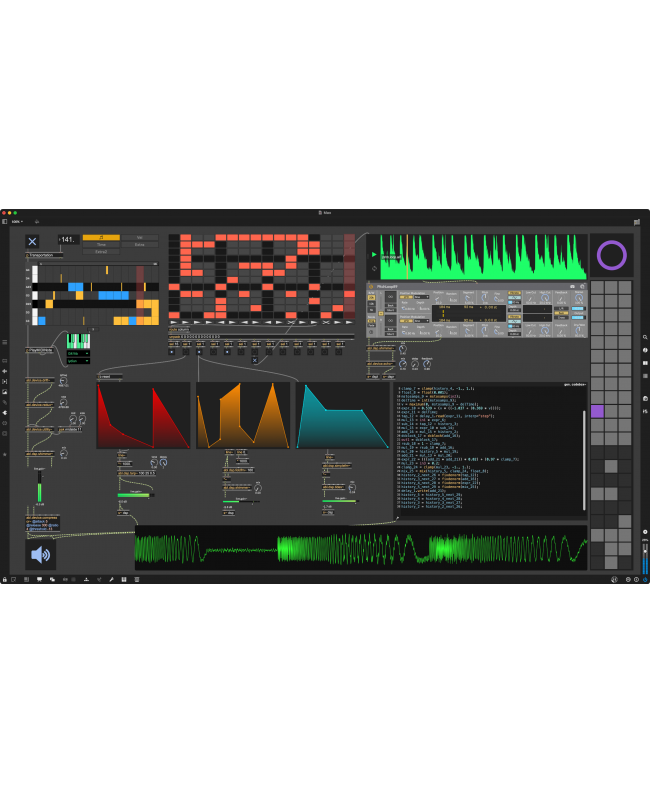Click the icon directly below the magnifier icon
Screen dimensions: 650x794
tap(645, 350)
